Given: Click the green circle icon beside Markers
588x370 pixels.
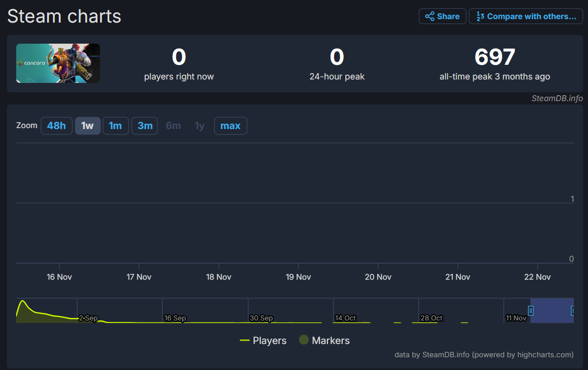Looking at the screenshot, I should coord(304,340).
